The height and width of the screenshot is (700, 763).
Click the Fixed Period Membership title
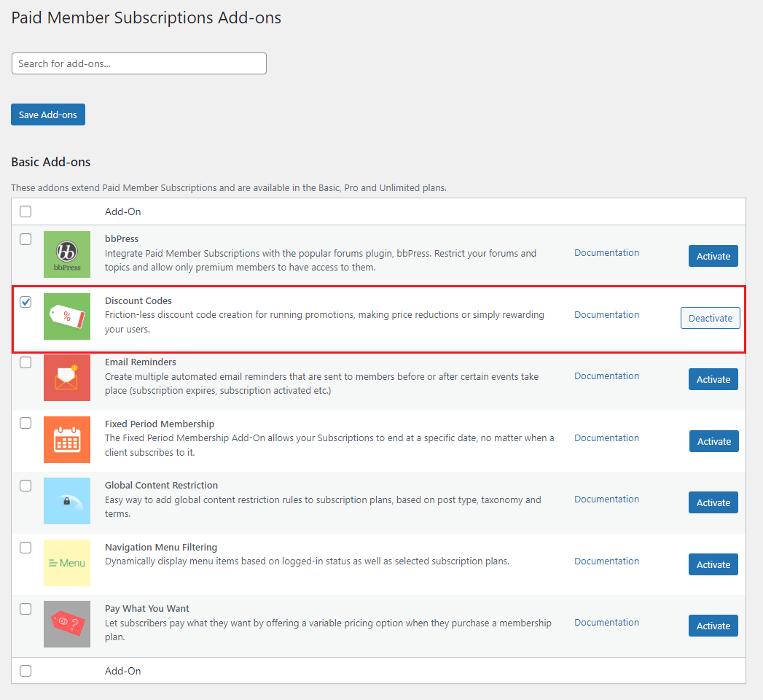tap(160, 424)
